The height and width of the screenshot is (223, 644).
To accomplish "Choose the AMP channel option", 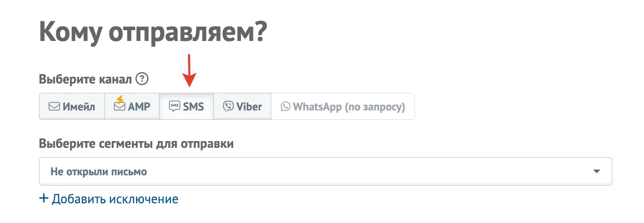I will [x=132, y=106].
